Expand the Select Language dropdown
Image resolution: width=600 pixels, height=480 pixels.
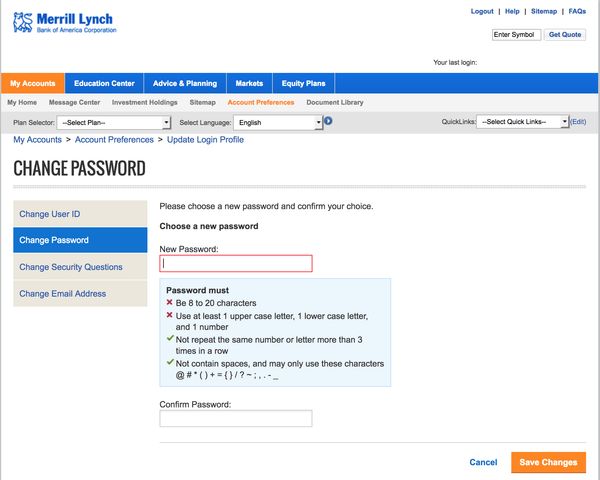point(278,122)
